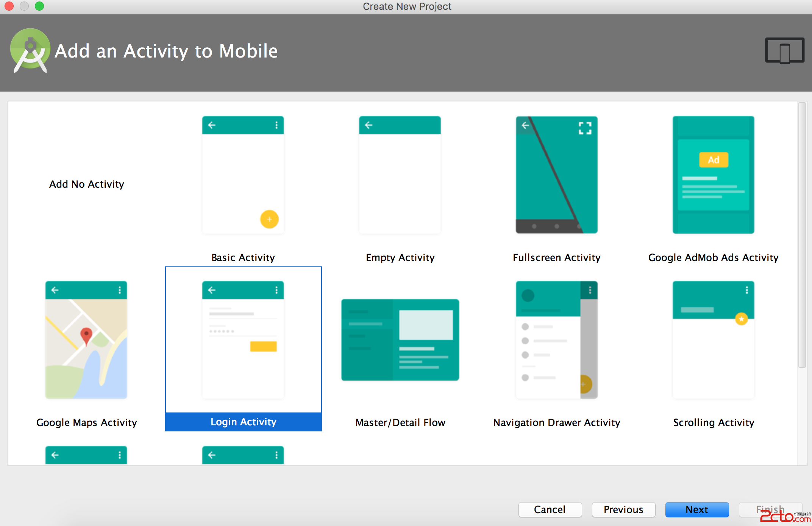Click the template list vertical scrollbar
This screenshot has width=812, height=526.
[802, 235]
